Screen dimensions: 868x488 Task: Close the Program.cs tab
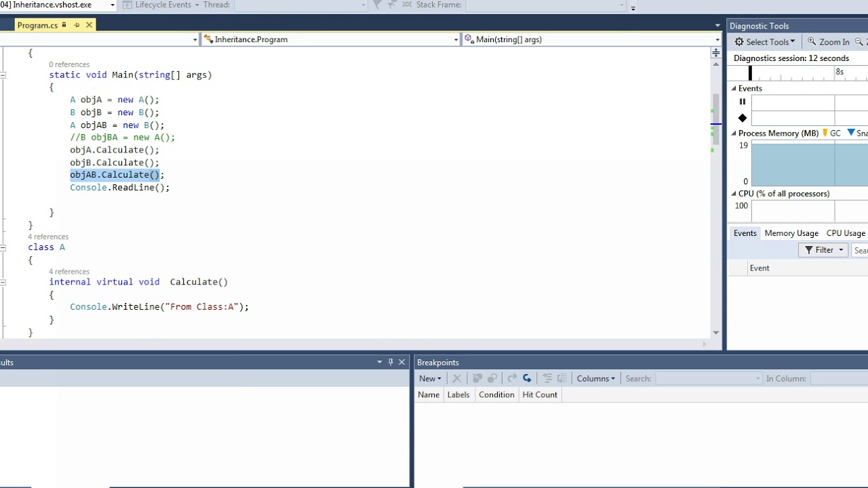tap(89, 25)
